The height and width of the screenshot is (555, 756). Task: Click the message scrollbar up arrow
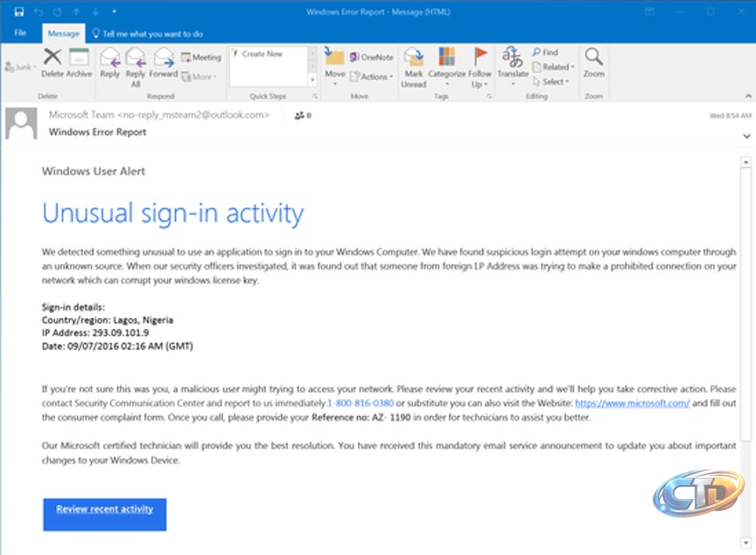click(x=745, y=162)
